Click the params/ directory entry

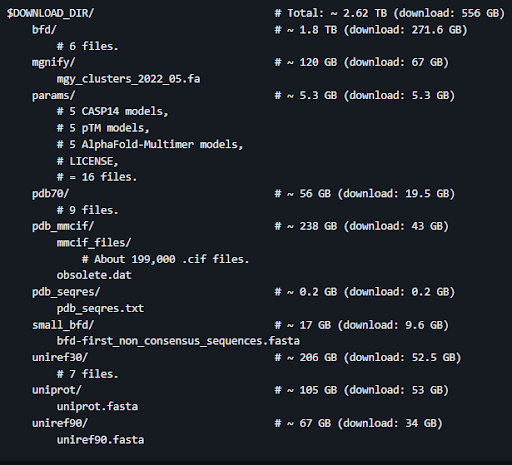click(x=53, y=95)
